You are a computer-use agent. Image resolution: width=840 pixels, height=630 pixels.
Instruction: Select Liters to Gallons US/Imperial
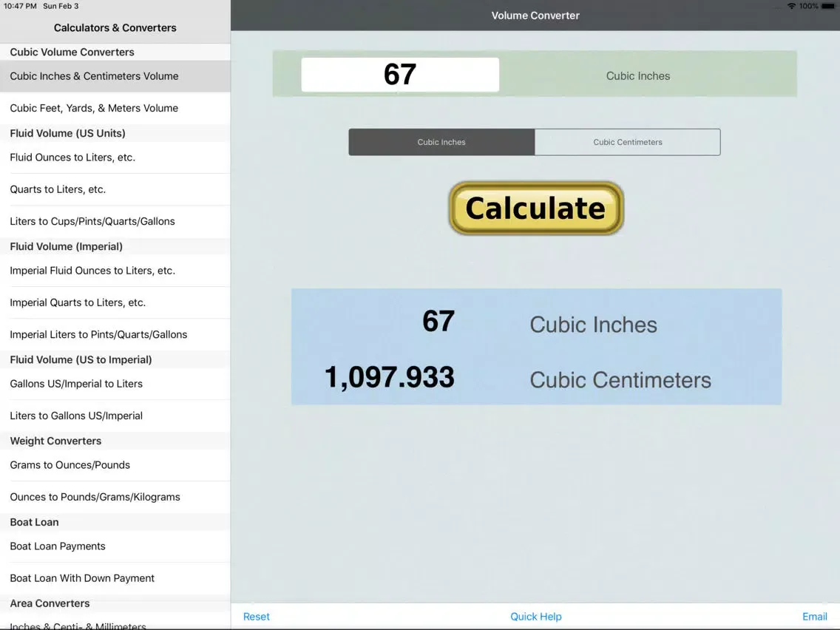tap(115, 416)
